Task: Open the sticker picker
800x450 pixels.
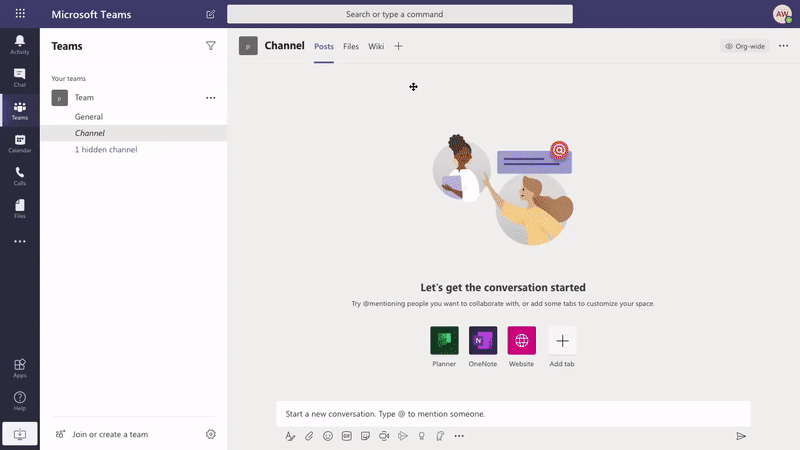Action: click(x=365, y=436)
